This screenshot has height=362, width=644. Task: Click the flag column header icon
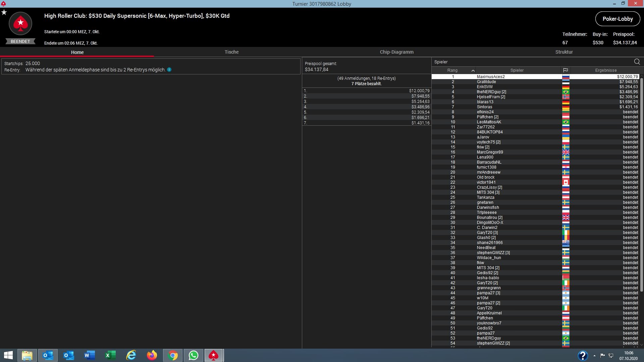click(566, 70)
